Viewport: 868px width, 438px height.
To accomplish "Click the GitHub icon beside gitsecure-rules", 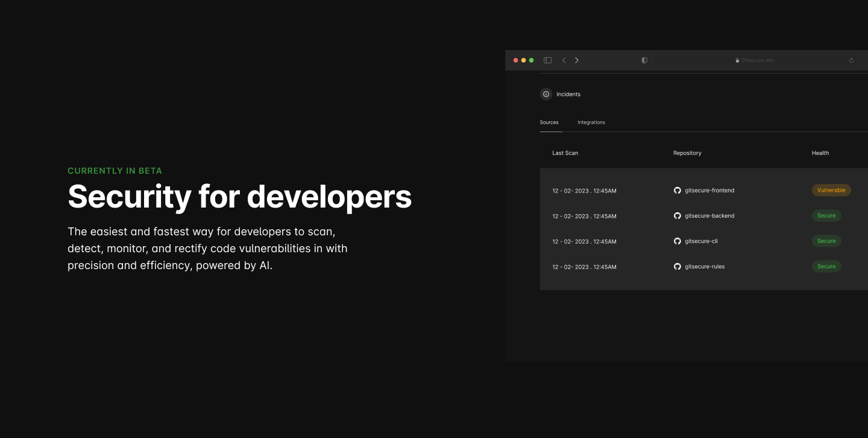I will [678, 266].
